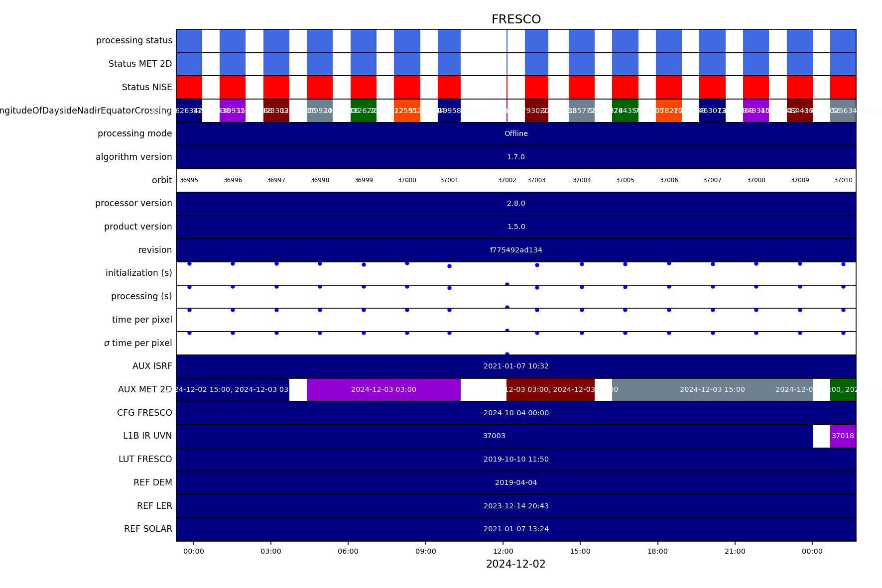The width and height of the screenshot is (882, 588).
Task: Click the LUT FRESCO value '2019-10-10 11:50'
Action: [x=516, y=459]
